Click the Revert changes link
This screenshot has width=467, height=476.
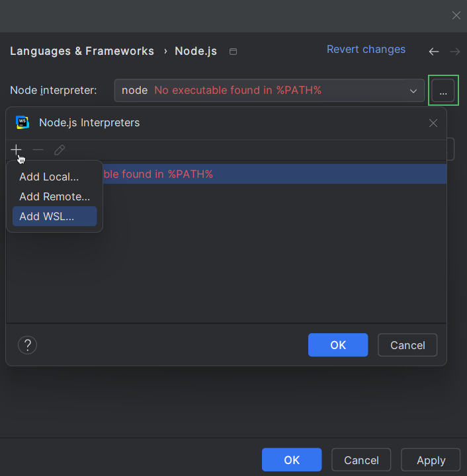click(366, 50)
